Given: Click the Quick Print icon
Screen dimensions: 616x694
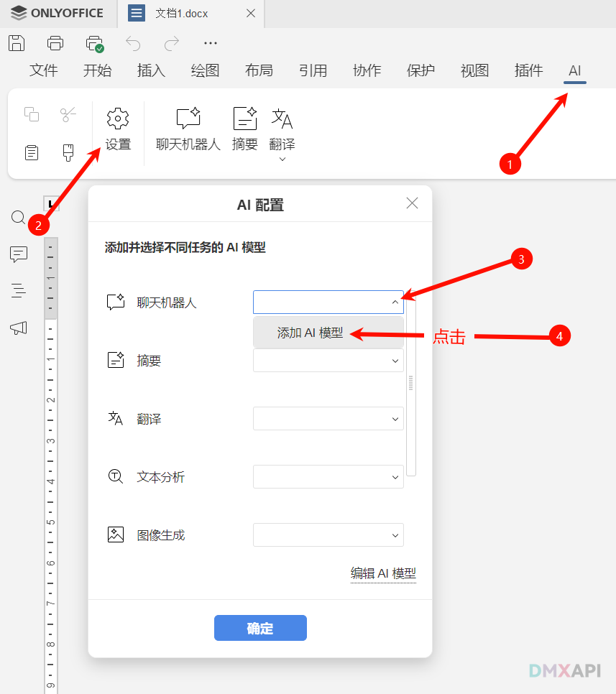Looking at the screenshot, I should [94, 44].
